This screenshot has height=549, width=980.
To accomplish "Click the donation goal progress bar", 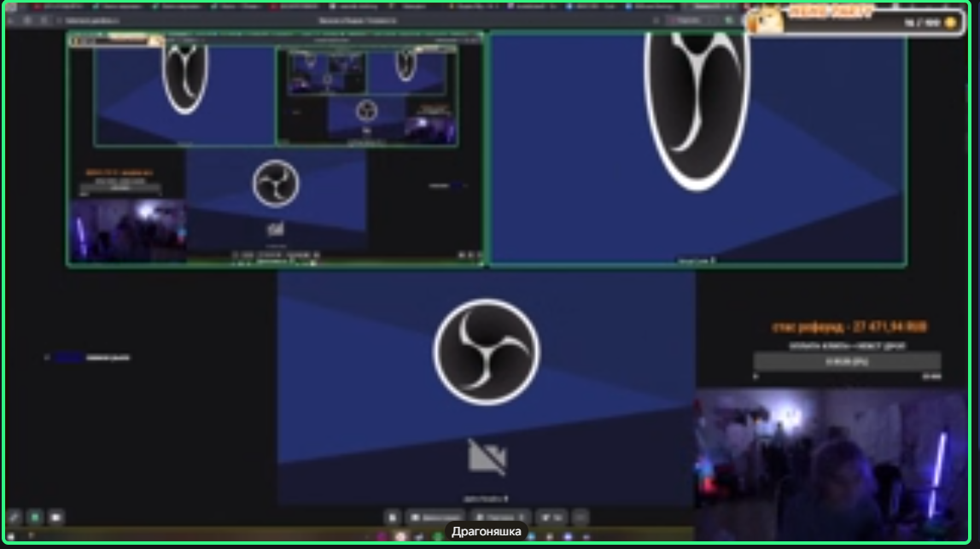I will 847,362.
